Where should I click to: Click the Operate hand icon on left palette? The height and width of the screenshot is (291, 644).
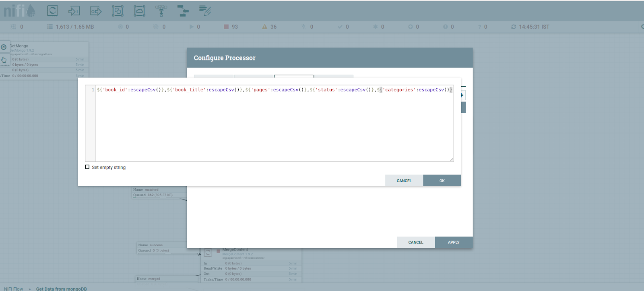[4, 60]
